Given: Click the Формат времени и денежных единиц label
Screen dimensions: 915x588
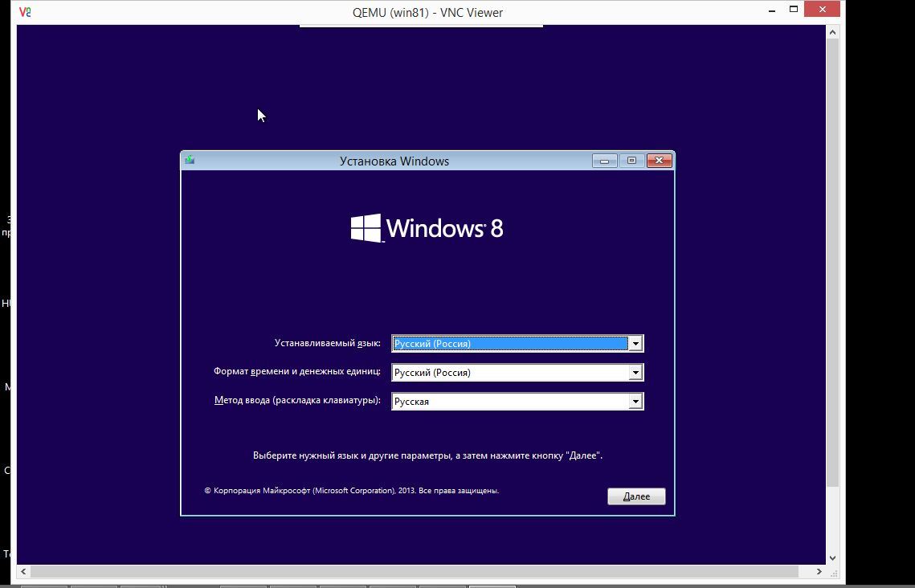Looking at the screenshot, I should 297,372.
